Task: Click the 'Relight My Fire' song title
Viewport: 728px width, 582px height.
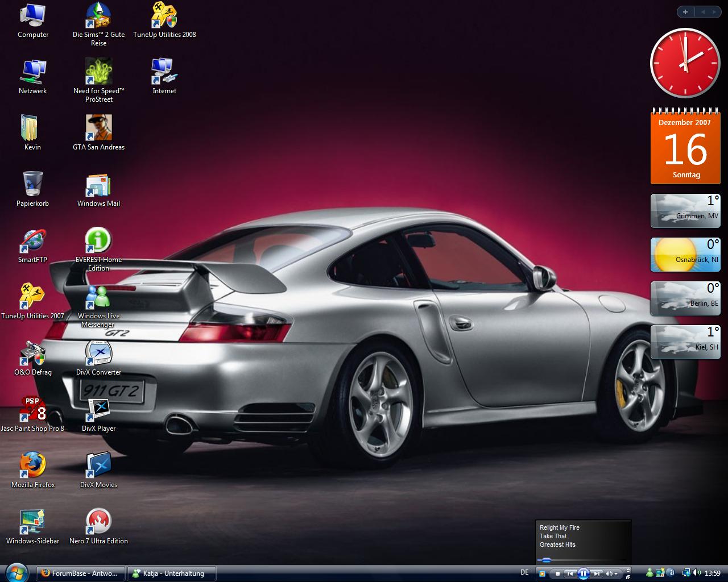Action: [x=560, y=527]
